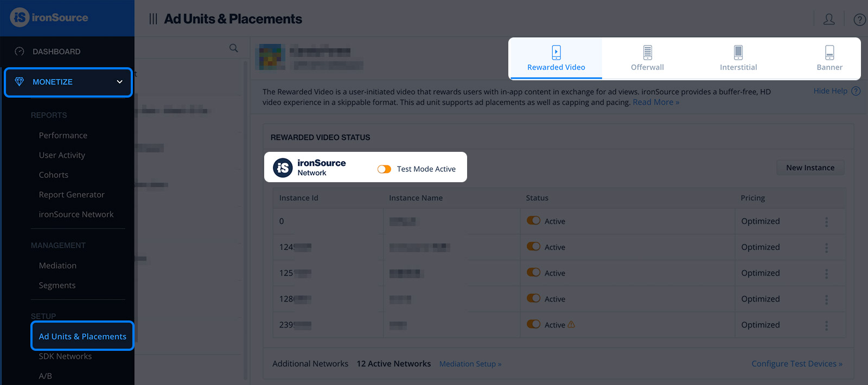Click the Instance Name column header
Image resolution: width=868 pixels, height=385 pixels.
point(416,198)
